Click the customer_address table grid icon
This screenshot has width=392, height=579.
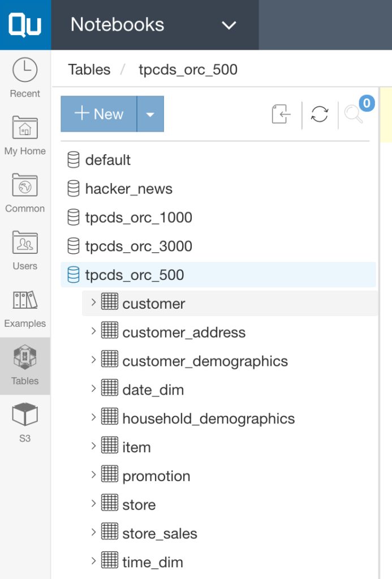coord(110,330)
